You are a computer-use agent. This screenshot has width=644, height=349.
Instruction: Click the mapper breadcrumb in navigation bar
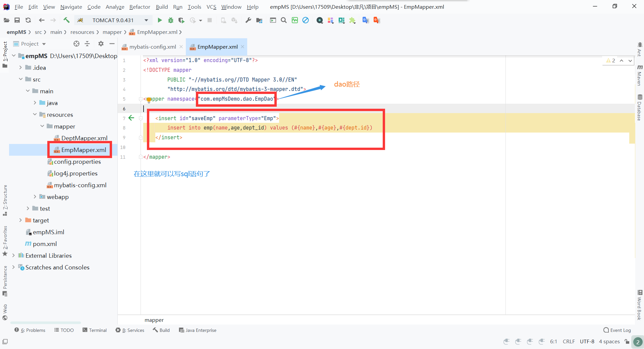[x=112, y=32]
